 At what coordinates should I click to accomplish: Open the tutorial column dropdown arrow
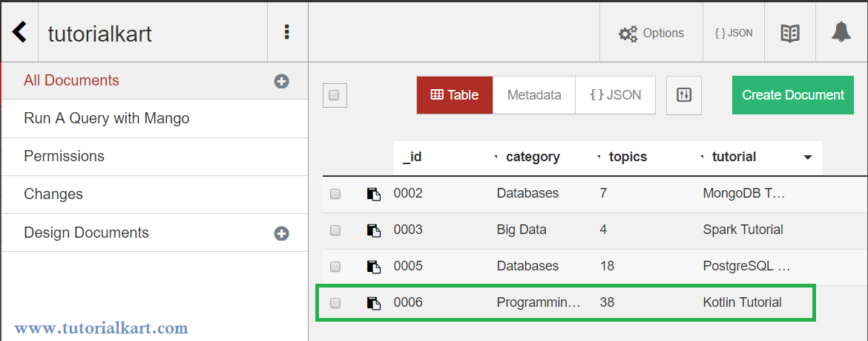point(808,157)
